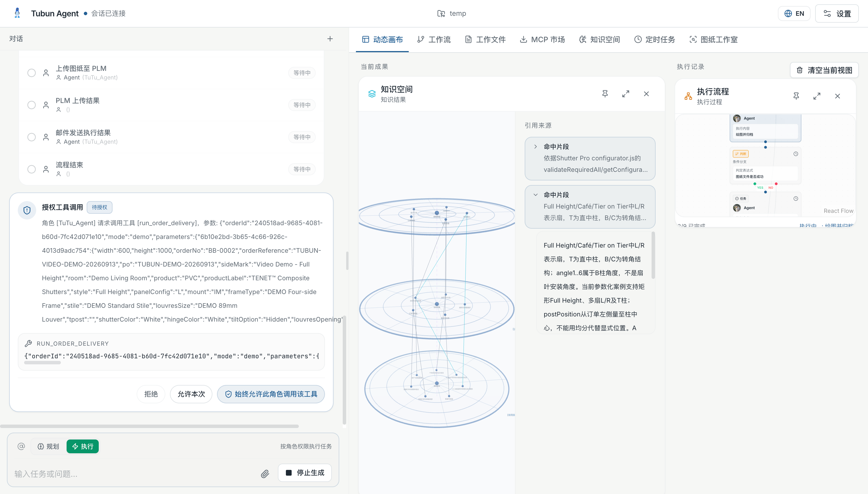Image resolution: width=868 pixels, height=494 pixels.
Task: Close the 知识空间 card
Action: click(x=646, y=94)
